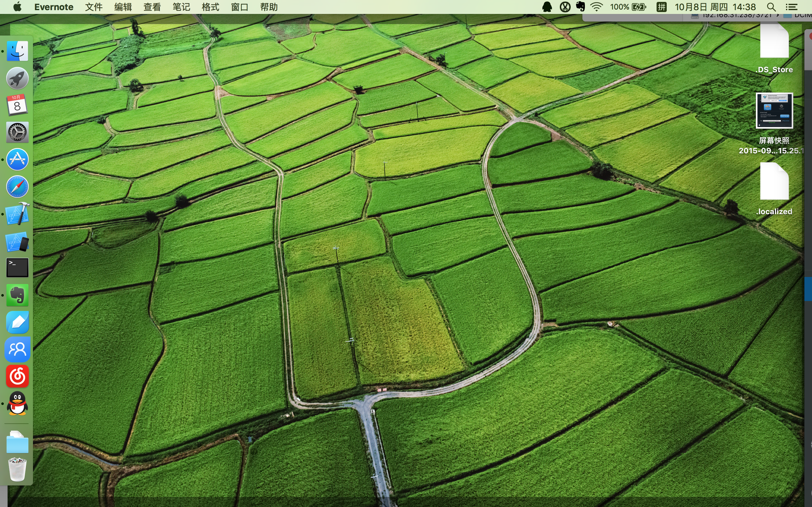This screenshot has width=812, height=507.
Task: Open Spotlight search magnifier
Action: (x=771, y=7)
